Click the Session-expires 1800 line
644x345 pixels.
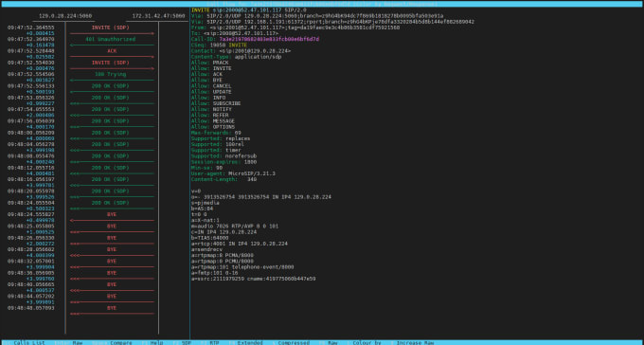point(224,162)
